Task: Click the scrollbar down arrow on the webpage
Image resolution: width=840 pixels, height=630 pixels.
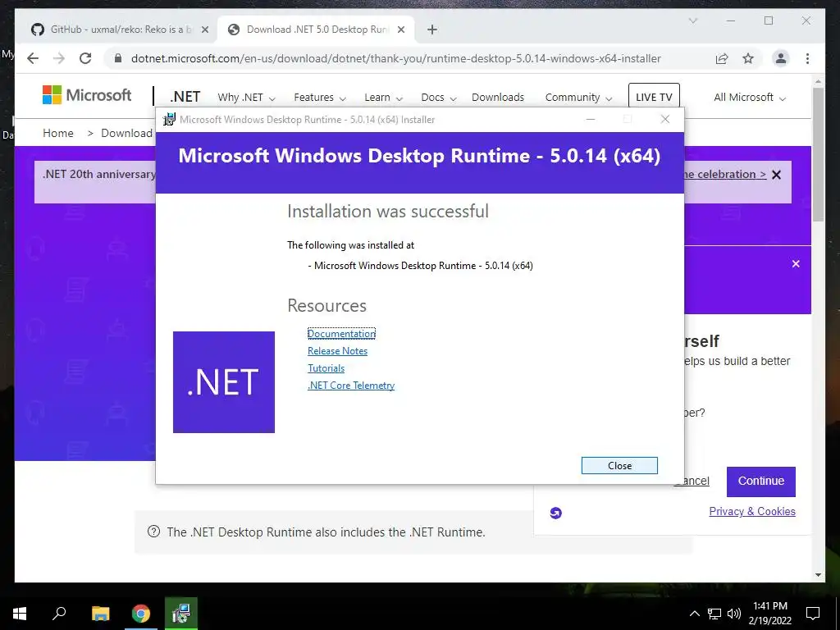Action: click(818, 575)
